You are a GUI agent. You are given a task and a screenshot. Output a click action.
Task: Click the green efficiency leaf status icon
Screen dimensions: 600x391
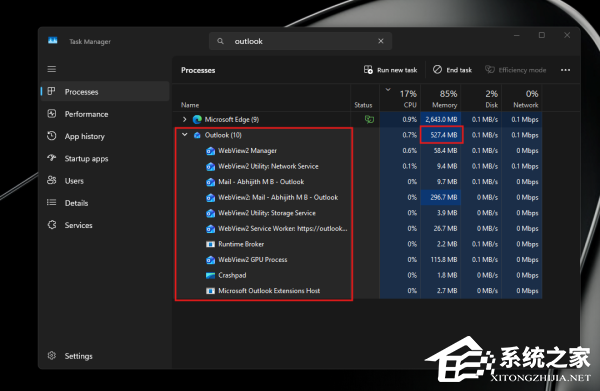click(x=369, y=119)
